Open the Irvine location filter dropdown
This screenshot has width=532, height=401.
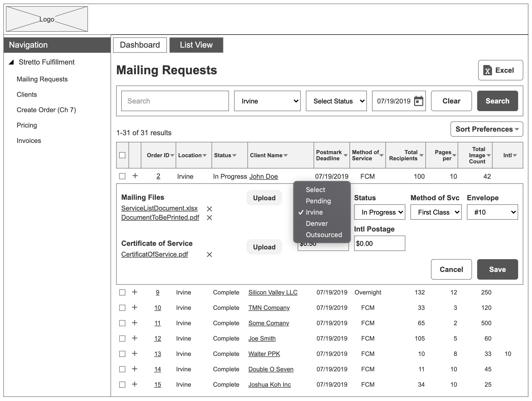(267, 101)
